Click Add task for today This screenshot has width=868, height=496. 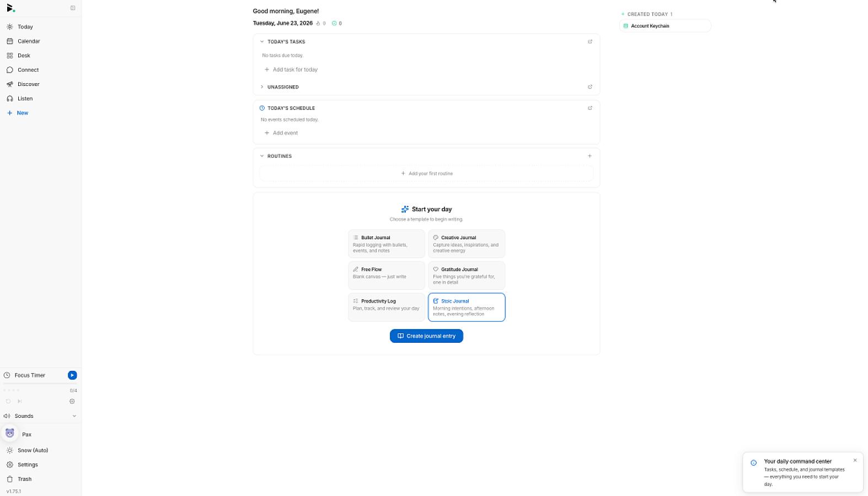pos(291,69)
